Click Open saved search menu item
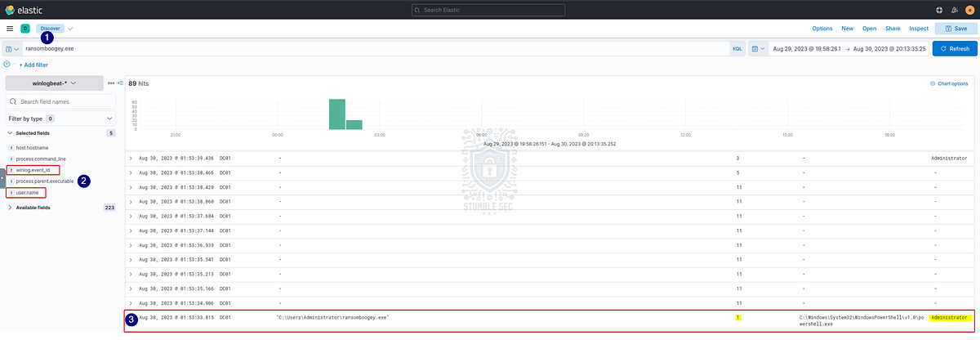980x340 pixels. click(x=870, y=29)
